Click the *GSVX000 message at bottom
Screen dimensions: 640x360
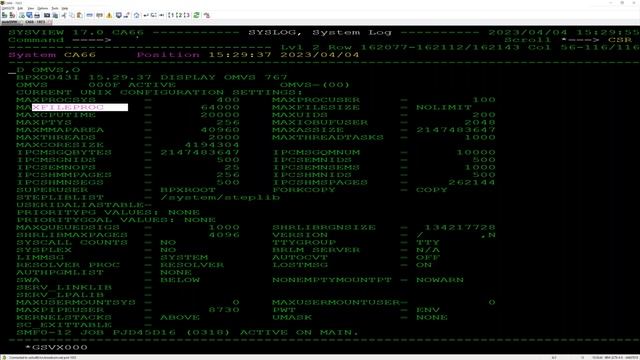point(56,347)
